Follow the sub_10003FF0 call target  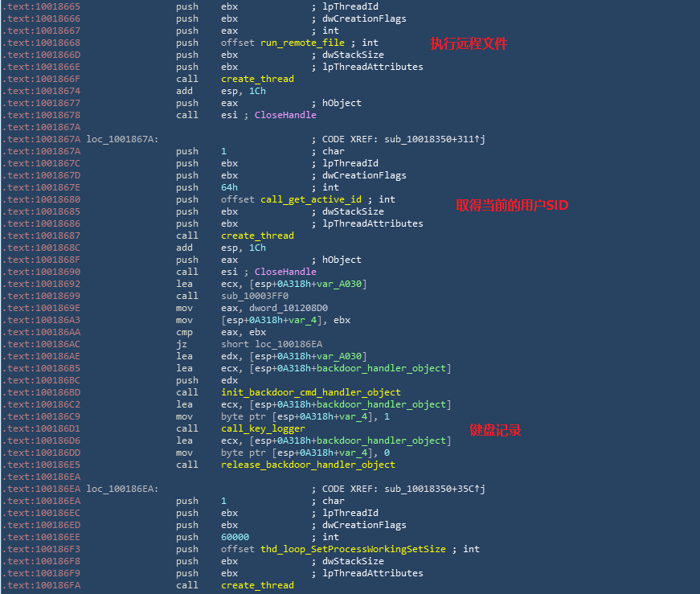252,296
